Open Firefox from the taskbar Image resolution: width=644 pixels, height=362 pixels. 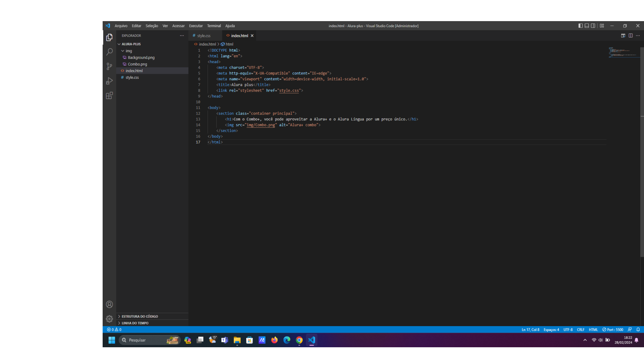click(x=274, y=340)
